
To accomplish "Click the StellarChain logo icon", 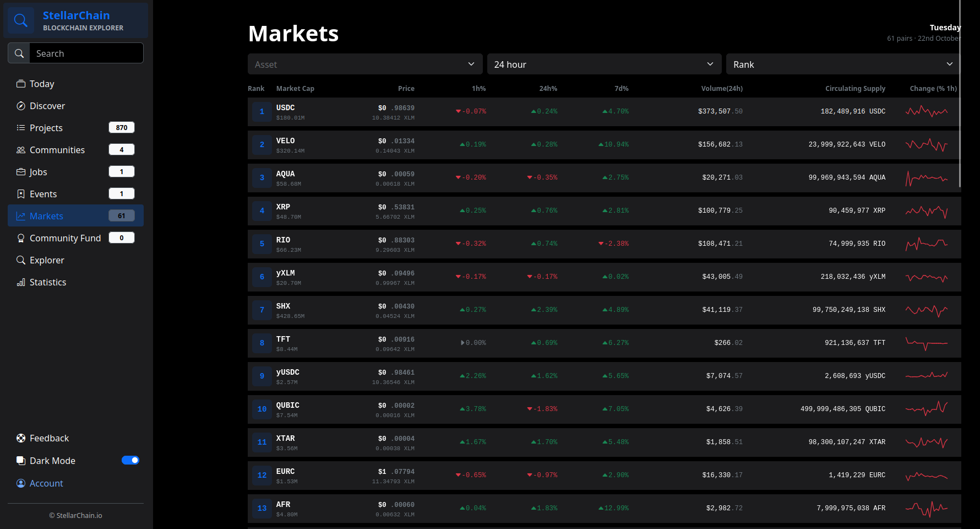I will [x=21, y=20].
